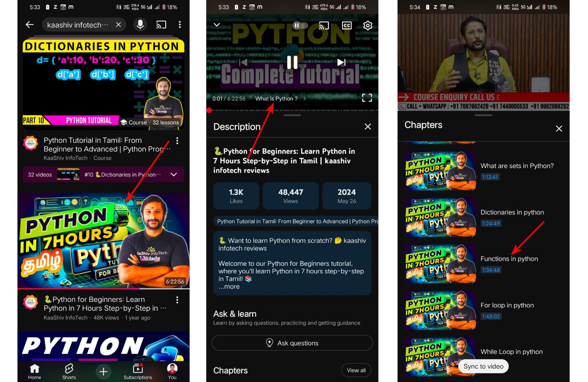Go back using the arrow beside search box
This screenshot has width=588, height=382.
tap(30, 25)
